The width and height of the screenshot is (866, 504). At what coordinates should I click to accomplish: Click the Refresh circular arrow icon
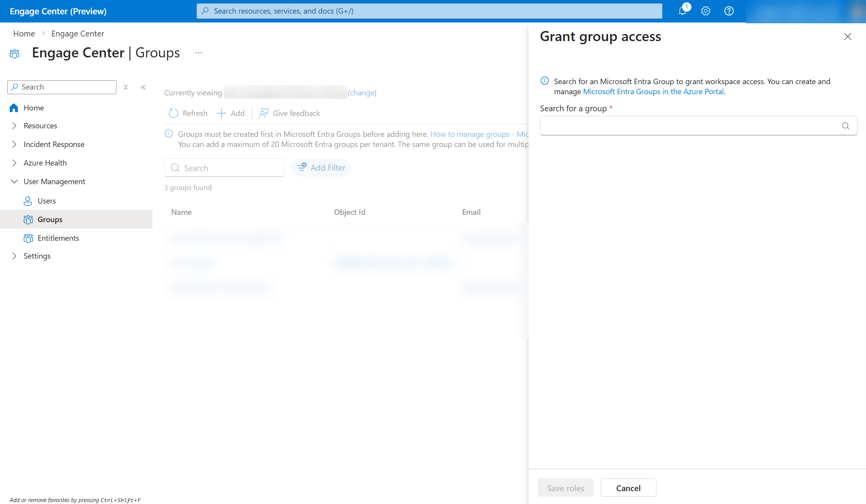[173, 113]
